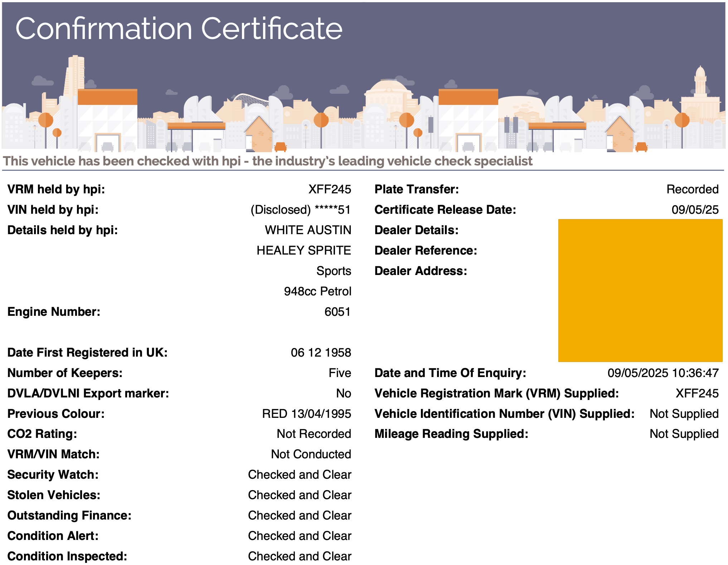Click the 'Previous Colour:' label

point(56,414)
